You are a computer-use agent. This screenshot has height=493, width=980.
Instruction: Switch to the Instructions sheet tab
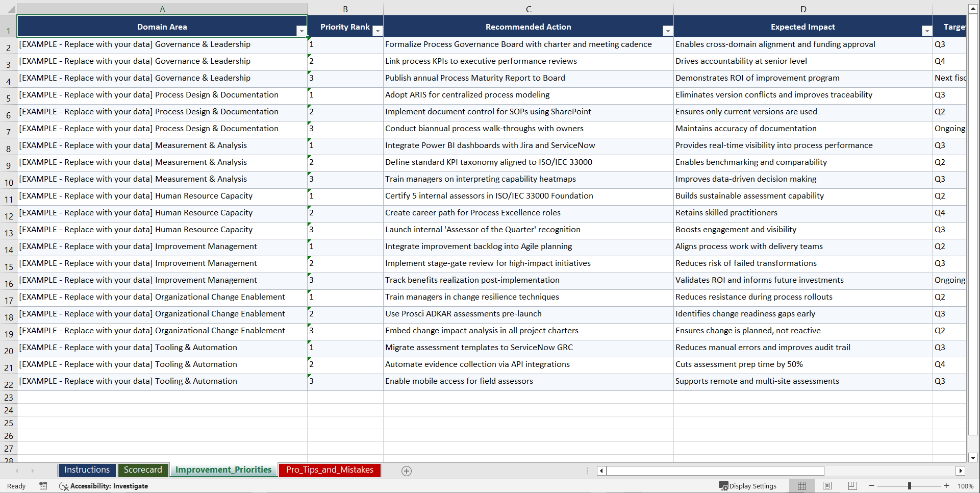click(87, 470)
